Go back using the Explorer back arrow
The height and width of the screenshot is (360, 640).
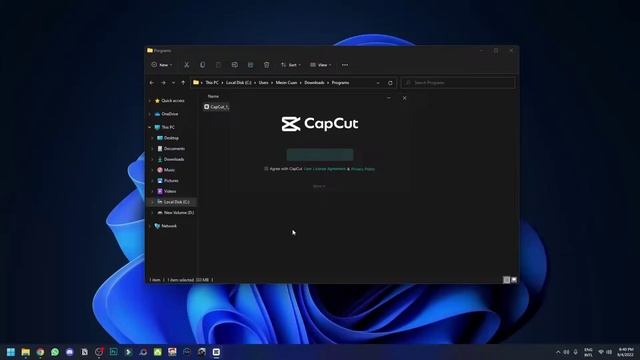[152, 83]
